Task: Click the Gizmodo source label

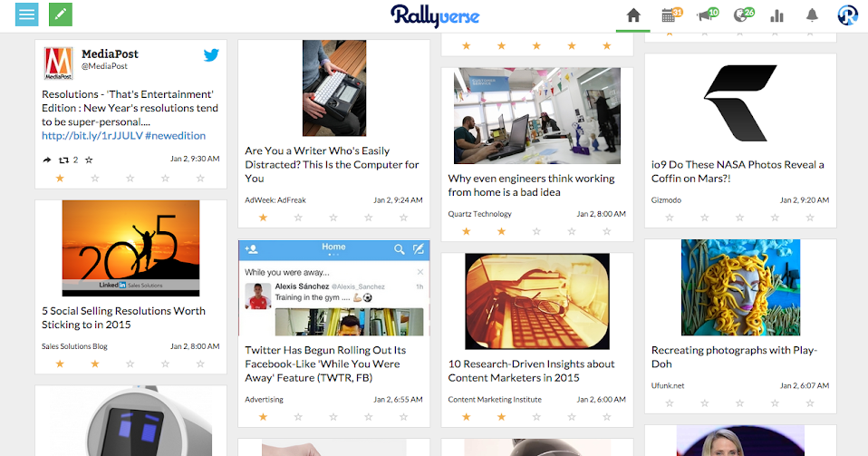Action: [x=667, y=200]
